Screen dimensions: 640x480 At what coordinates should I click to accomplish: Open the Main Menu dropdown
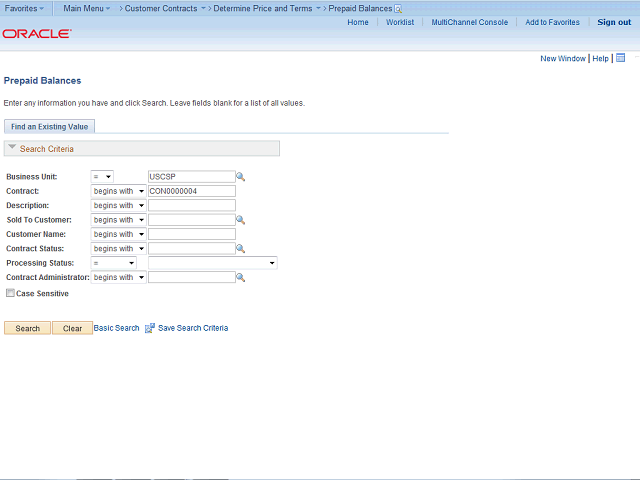pyautogui.click(x=87, y=8)
